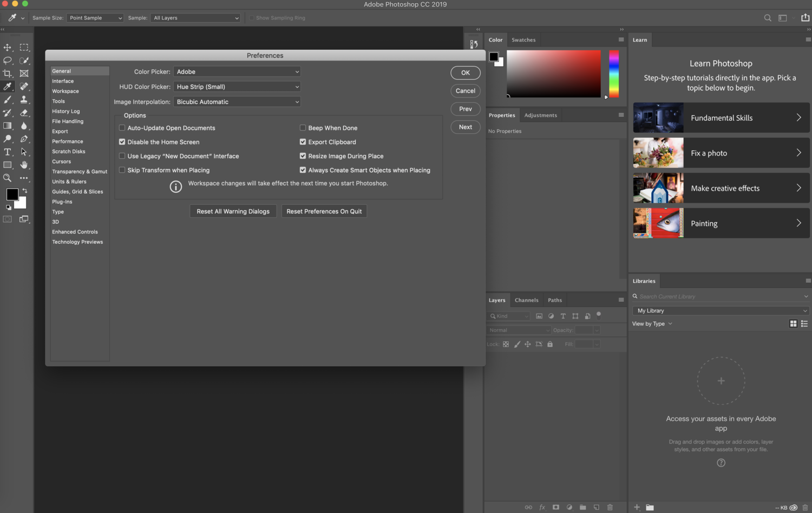This screenshot has height=513, width=812.
Task: Link layers with the chain icon
Action: (x=528, y=508)
